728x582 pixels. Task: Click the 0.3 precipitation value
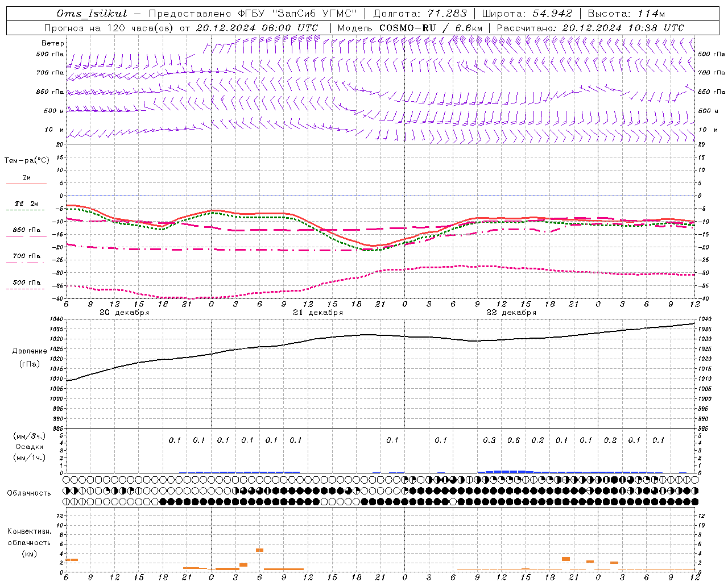(489, 440)
